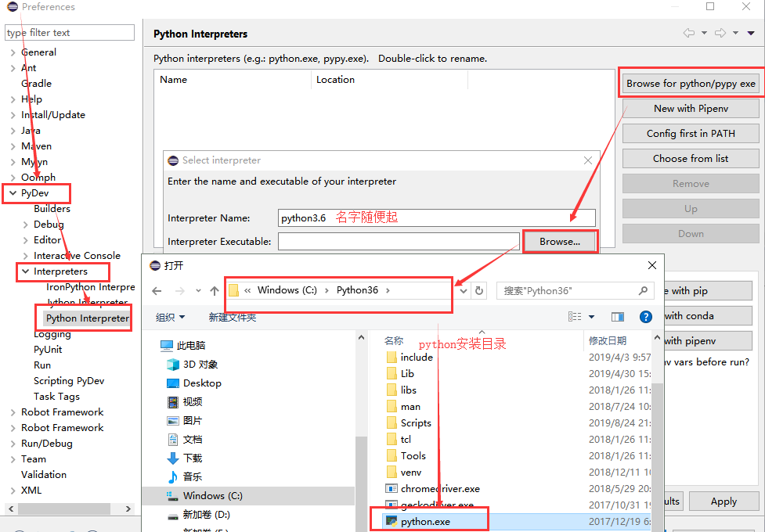The image size is (765, 532).
Task: Open the file dialog help icon
Action: point(645,317)
